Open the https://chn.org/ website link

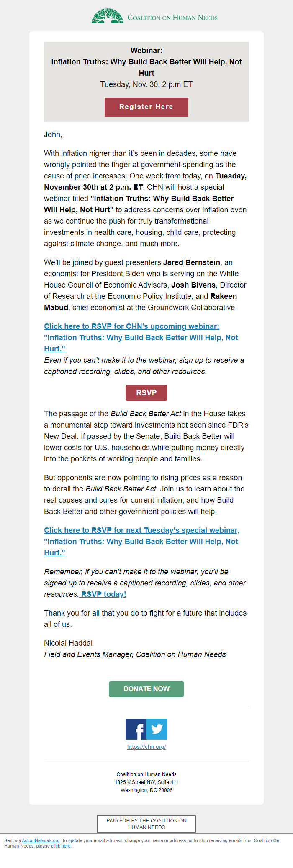[x=146, y=747]
